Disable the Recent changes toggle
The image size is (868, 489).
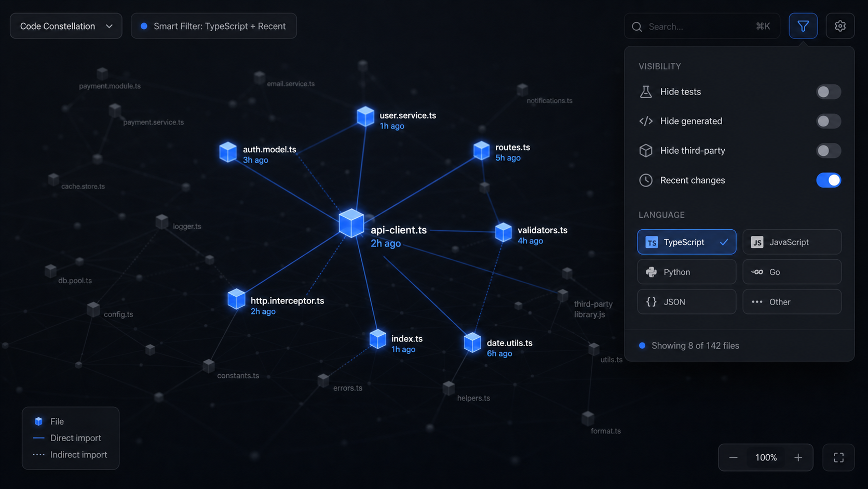pos(828,180)
